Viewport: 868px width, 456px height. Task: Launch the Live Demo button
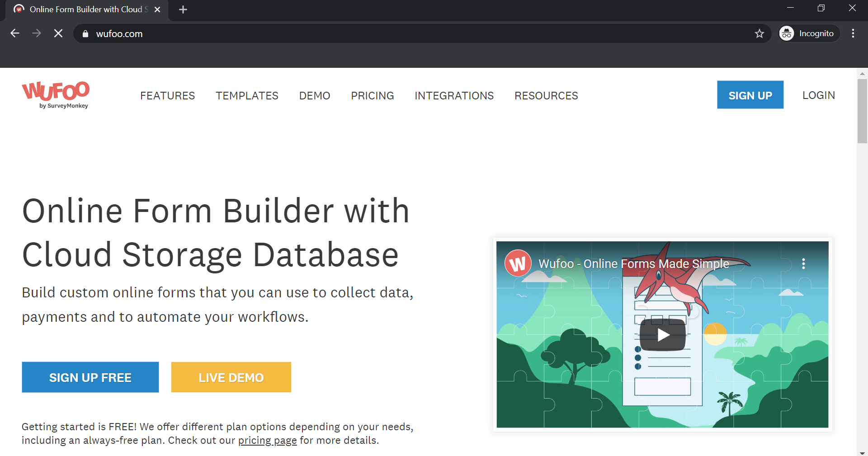[231, 377]
